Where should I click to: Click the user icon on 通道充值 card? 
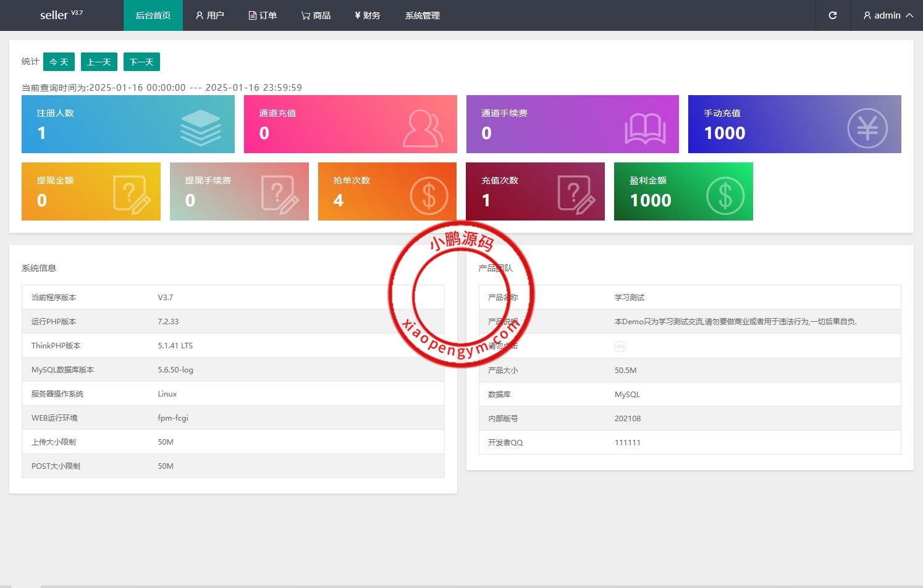click(423, 128)
